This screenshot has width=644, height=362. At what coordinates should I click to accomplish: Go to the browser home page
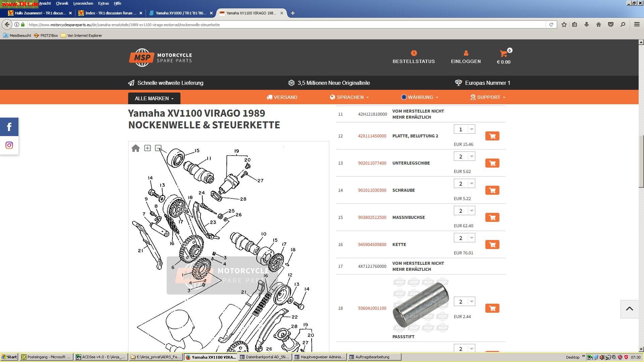point(598,24)
